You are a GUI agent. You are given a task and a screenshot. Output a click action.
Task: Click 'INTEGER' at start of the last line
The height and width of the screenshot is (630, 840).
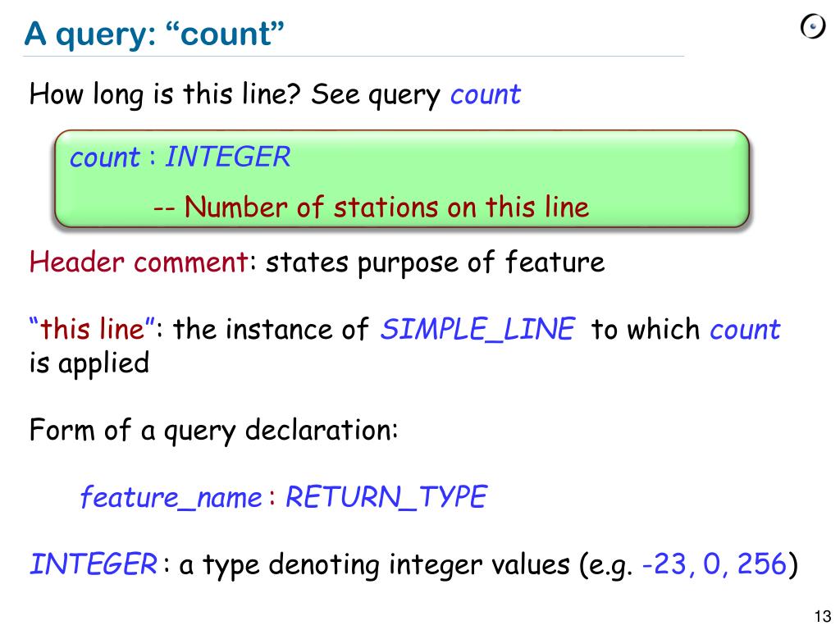click(x=94, y=564)
